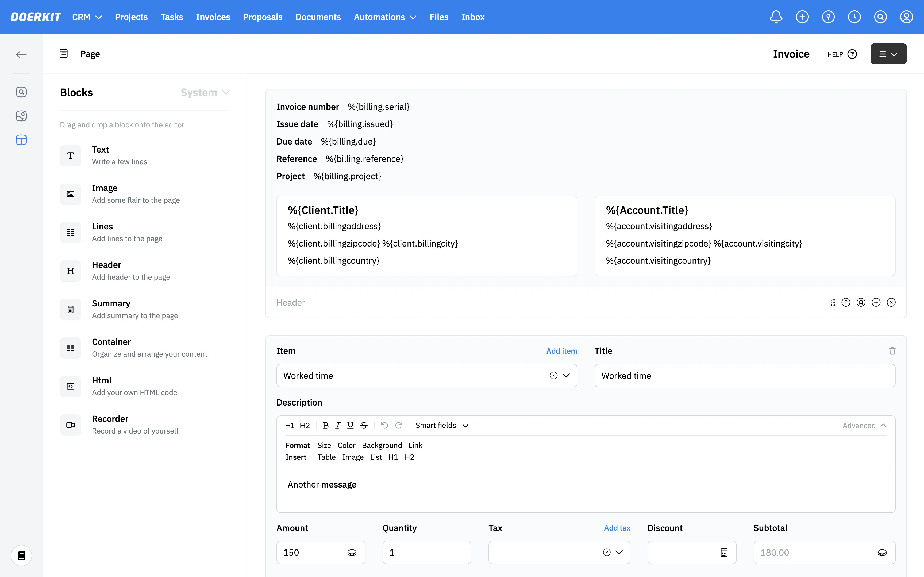Click the Add item link

pyautogui.click(x=561, y=351)
